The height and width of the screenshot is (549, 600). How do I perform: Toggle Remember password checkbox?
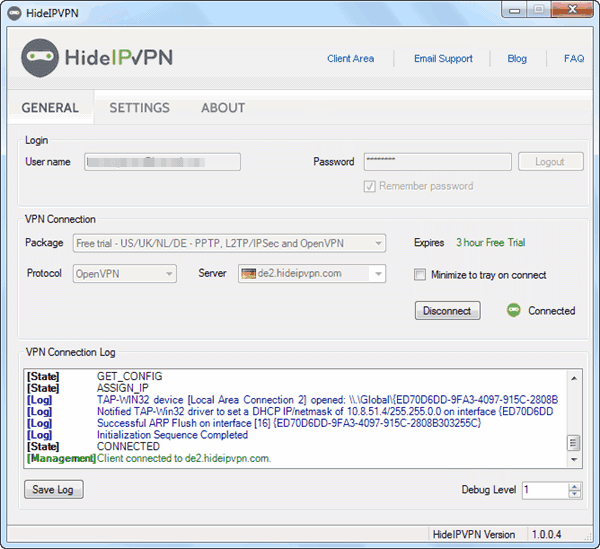[369, 186]
